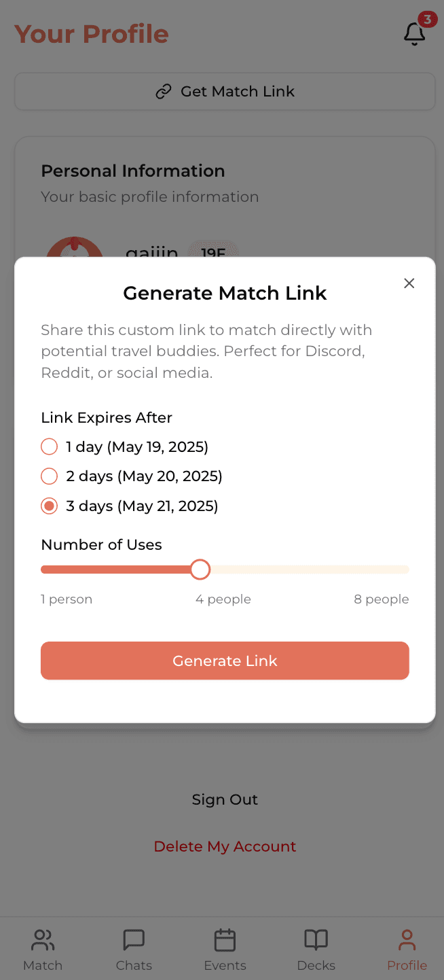Image resolution: width=444 pixels, height=980 pixels.
Task: Tap the Chats speech bubble icon
Action: (x=134, y=940)
